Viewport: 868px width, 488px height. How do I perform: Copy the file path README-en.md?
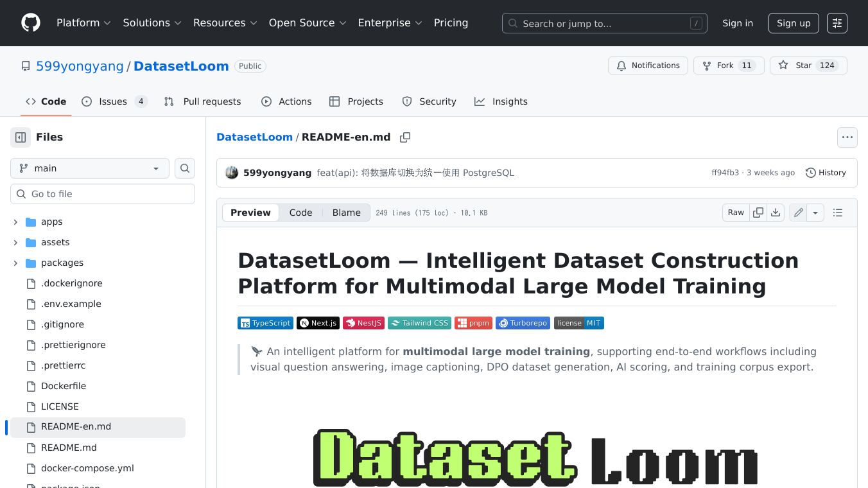[x=405, y=137]
